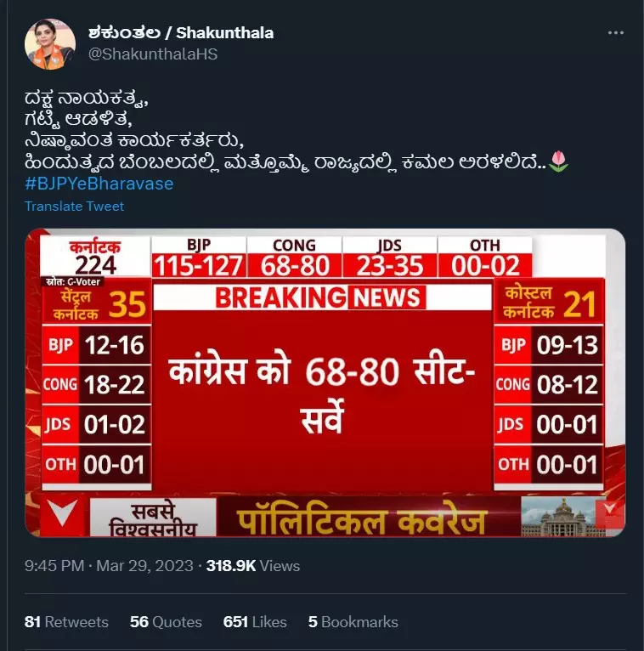Click the Vidhana Soudha building picture in banner
Screen dimensions: 644x651
tap(562, 517)
